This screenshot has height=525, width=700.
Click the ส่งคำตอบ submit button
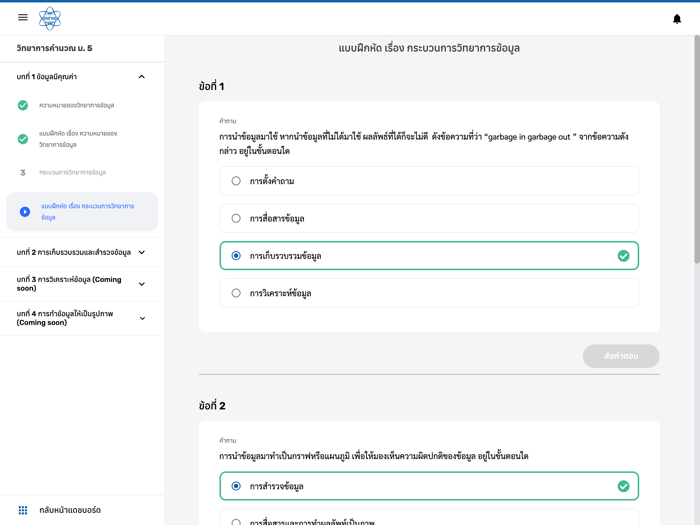tap(621, 356)
